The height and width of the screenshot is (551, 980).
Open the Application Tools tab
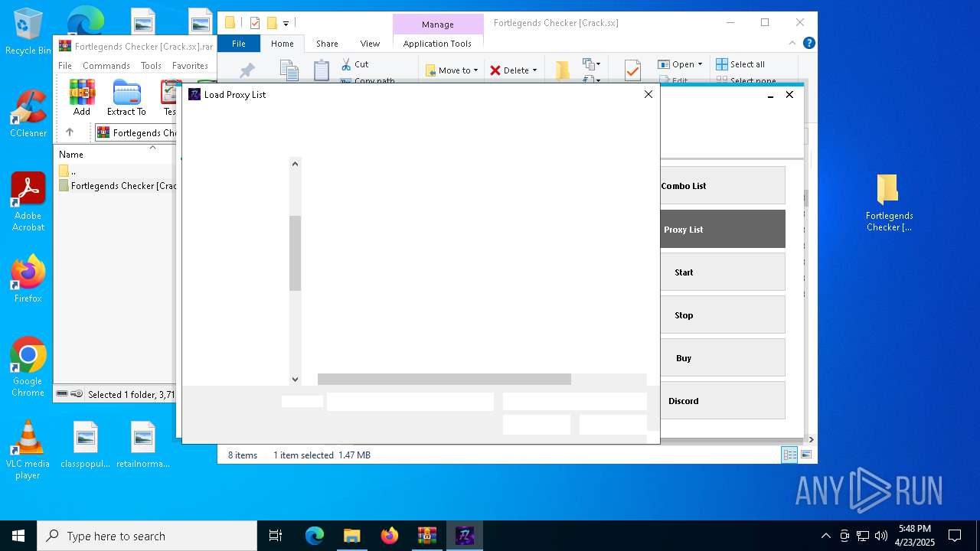click(437, 44)
